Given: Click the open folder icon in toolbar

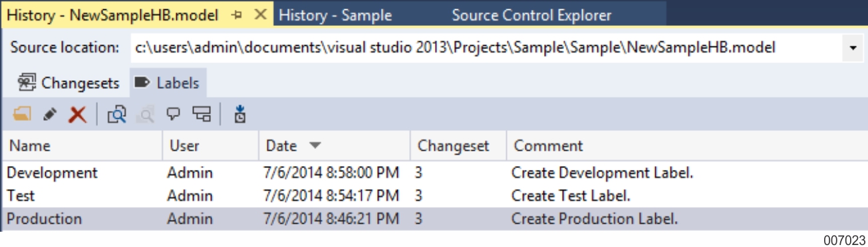Looking at the screenshot, I should [x=22, y=114].
